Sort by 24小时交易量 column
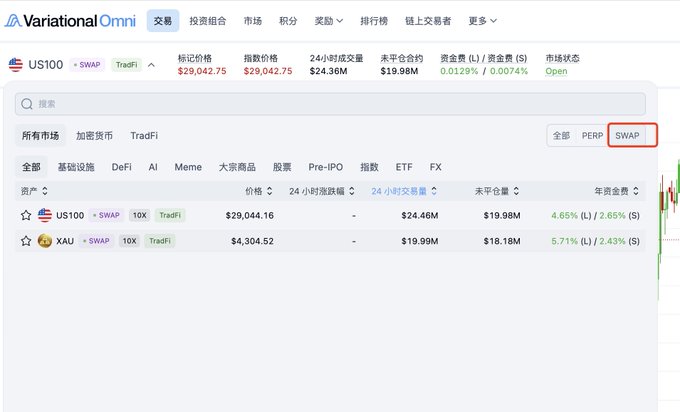 pos(404,191)
